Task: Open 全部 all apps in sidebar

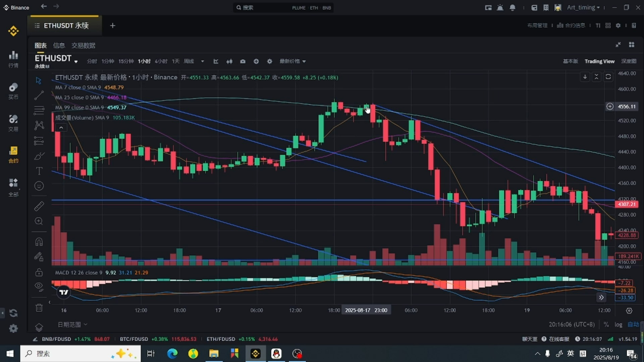Action: pos(13,187)
